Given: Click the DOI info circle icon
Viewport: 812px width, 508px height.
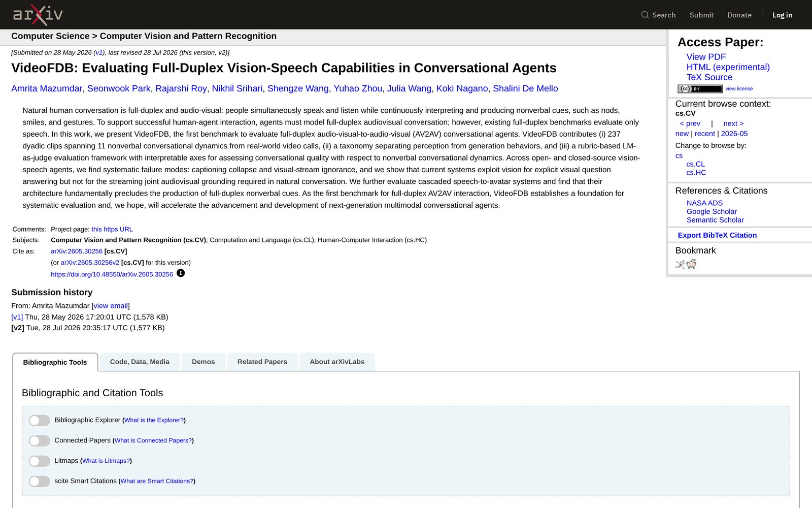Looking at the screenshot, I should coord(181,273).
